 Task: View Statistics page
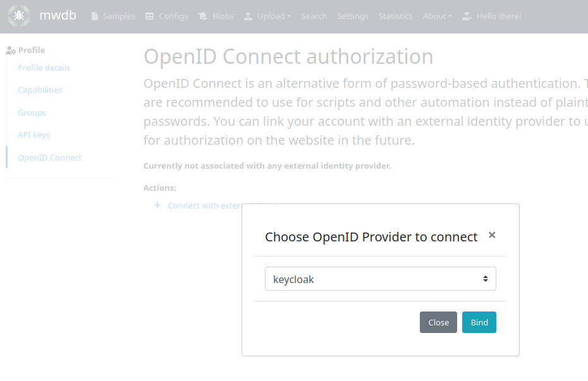point(395,16)
